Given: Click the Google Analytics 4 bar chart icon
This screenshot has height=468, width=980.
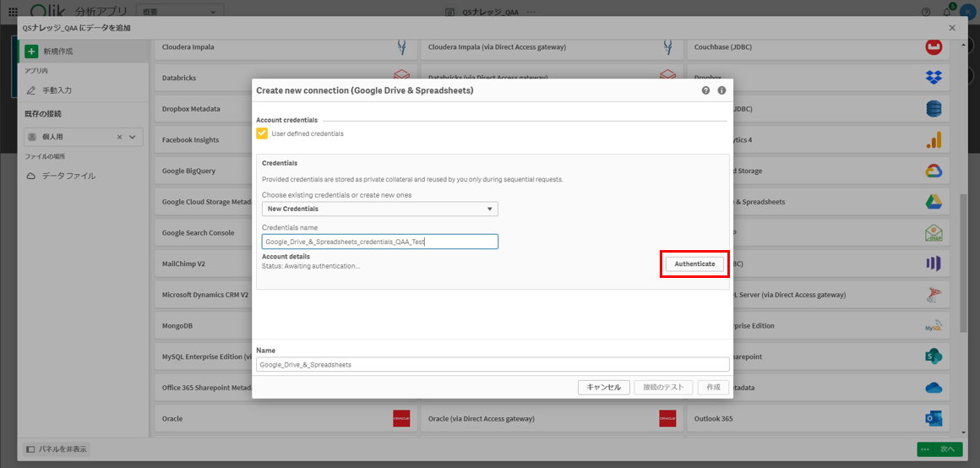Looking at the screenshot, I should click(x=934, y=140).
